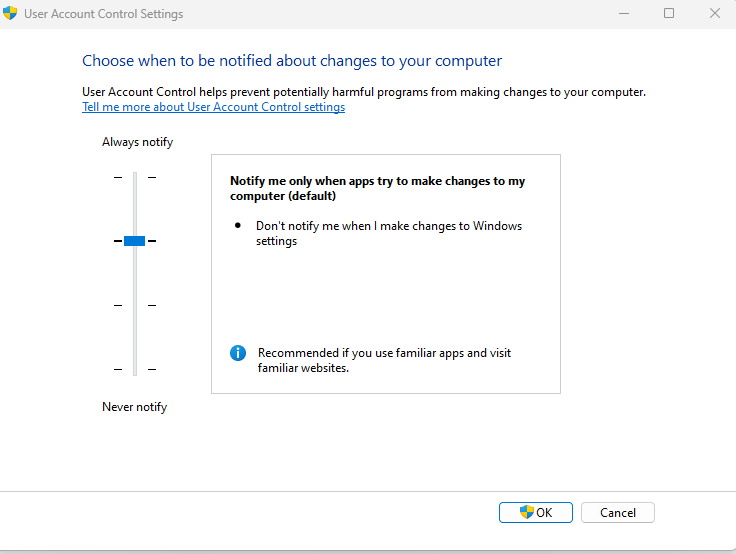This screenshot has height=554, width=736.
Task: Set slider to the top Always notify tick
Action: 135,177
